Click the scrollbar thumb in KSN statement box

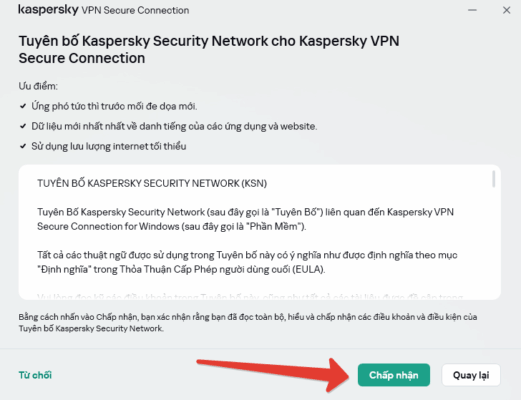493,179
